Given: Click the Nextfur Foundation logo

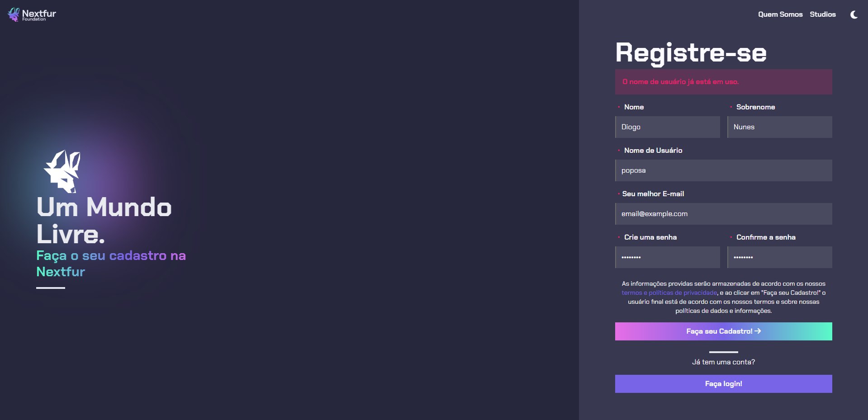Looking at the screenshot, I should pos(32,14).
